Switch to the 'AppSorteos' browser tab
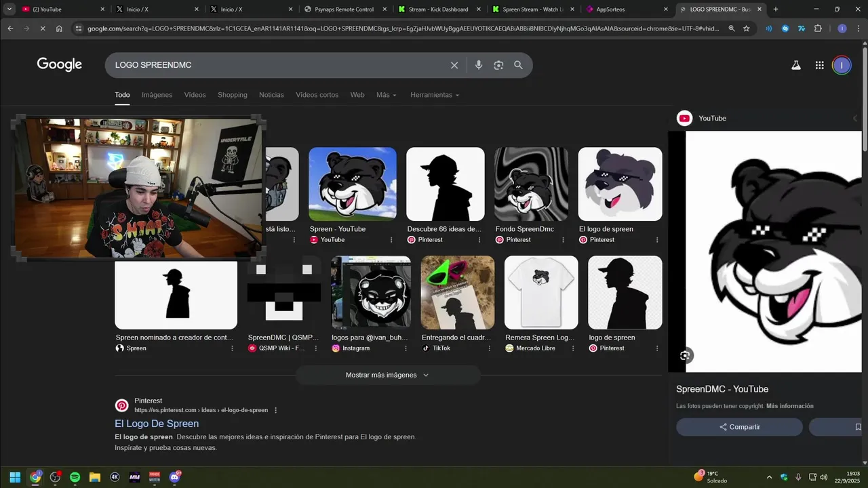This screenshot has height=488, width=868. pyautogui.click(x=626, y=9)
